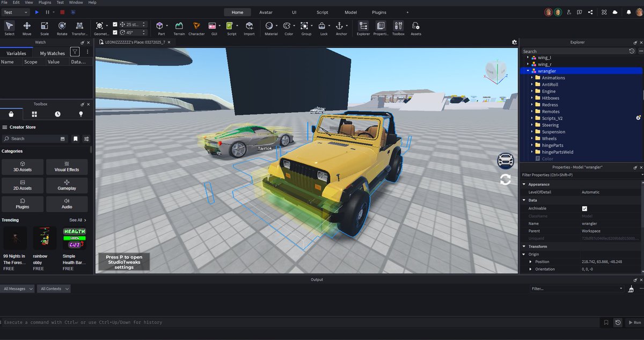Open the Character inserter
Screen dimensions: 644x340
(x=196, y=28)
